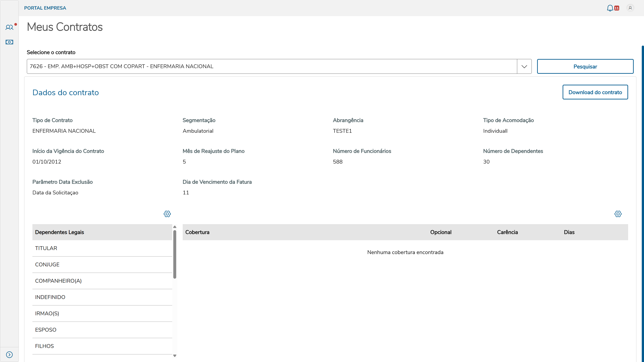644x362 pixels.
Task: Expand the sidebar with bottom arrow icon
Action: pos(9,354)
